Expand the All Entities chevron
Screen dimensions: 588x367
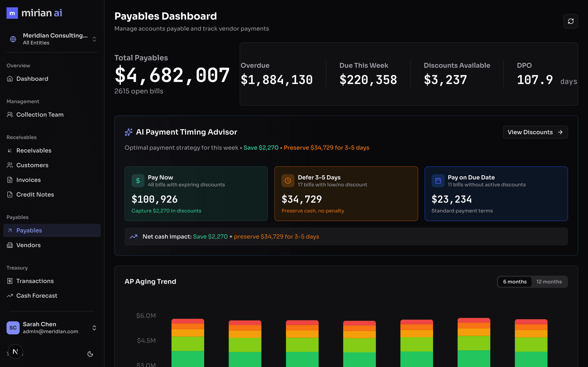point(94,39)
